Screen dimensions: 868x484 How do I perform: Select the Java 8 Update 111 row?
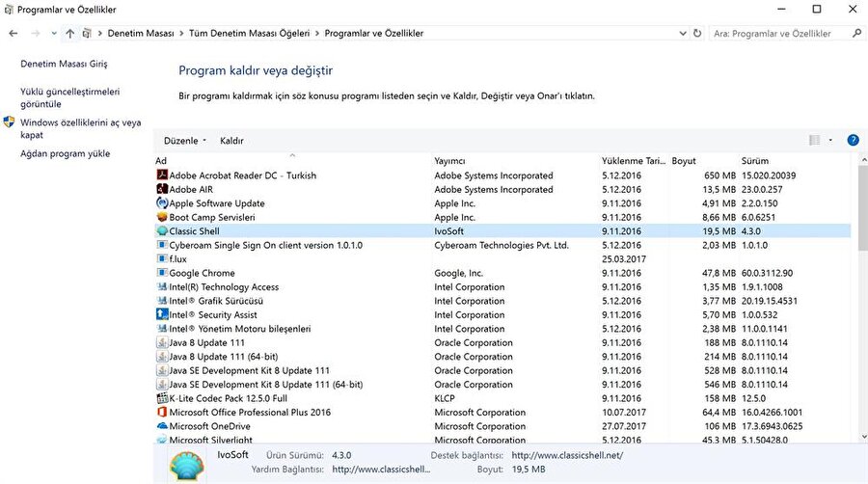[502, 342]
